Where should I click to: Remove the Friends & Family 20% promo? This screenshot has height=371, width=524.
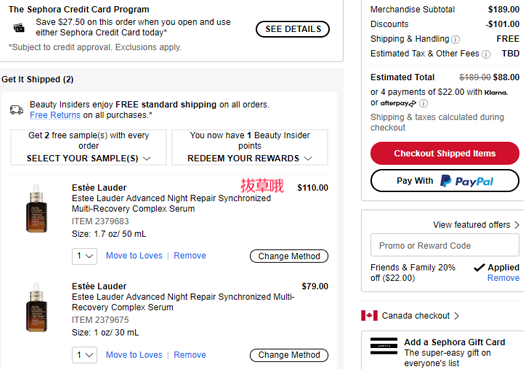503,278
